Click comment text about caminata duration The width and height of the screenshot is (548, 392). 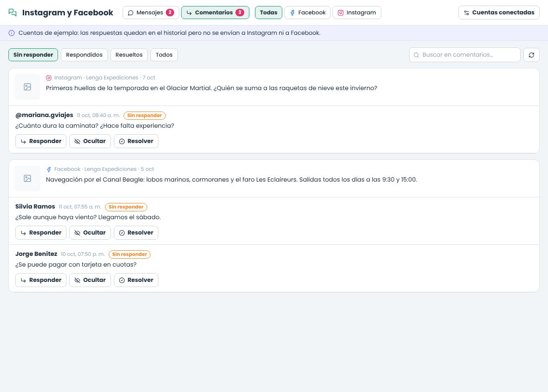(x=95, y=126)
